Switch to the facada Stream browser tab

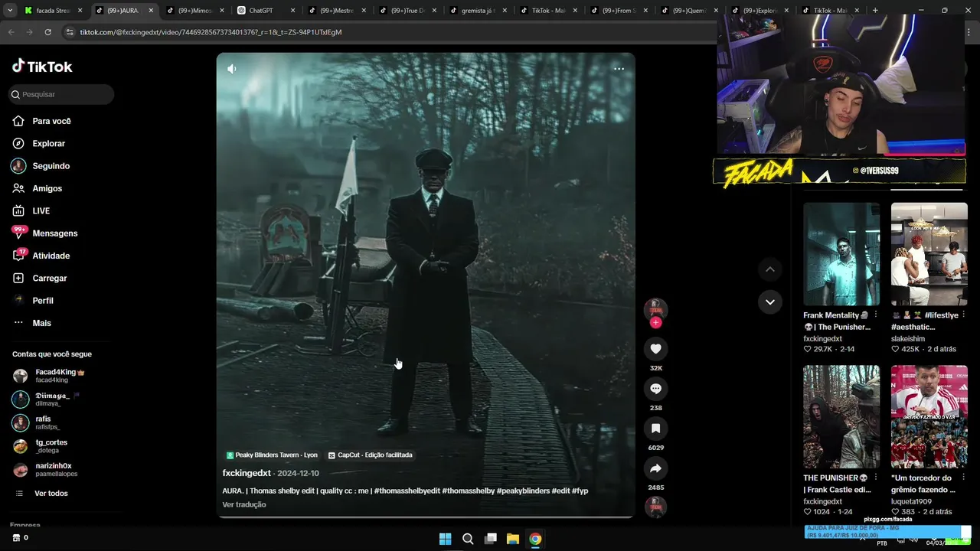pyautogui.click(x=52, y=11)
